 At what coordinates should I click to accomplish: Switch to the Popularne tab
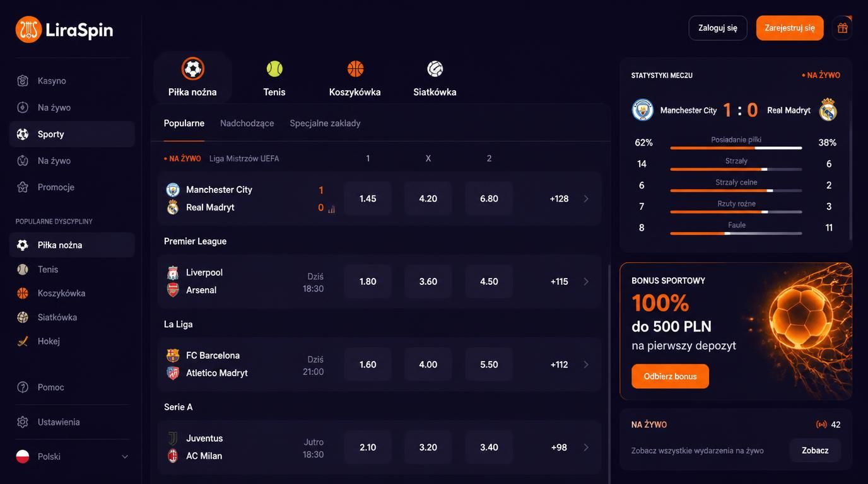(x=184, y=123)
